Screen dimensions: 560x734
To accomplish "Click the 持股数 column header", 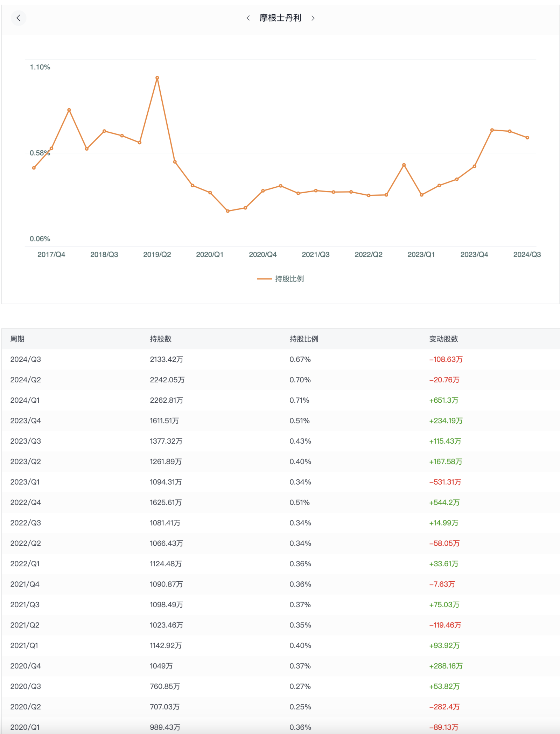I will click(161, 339).
